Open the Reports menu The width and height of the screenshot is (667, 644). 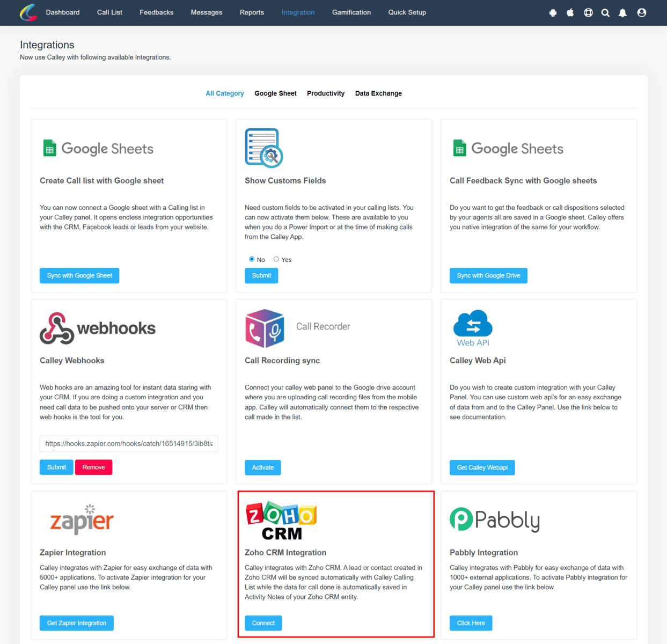252,12
